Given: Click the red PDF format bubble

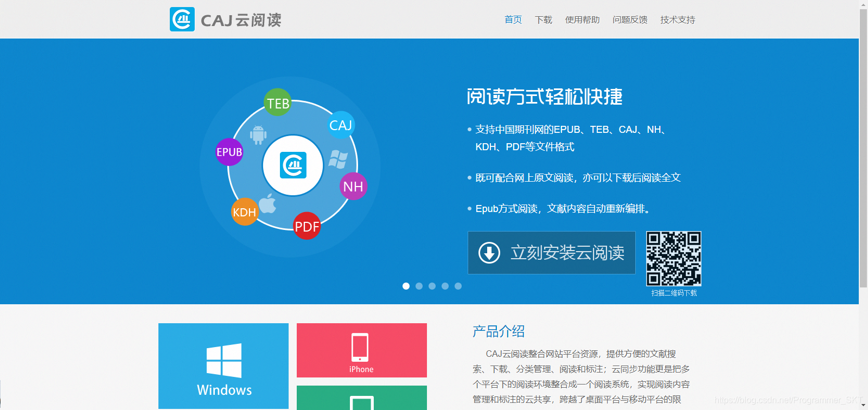Looking at the screenshot, I should click(307, 226).
